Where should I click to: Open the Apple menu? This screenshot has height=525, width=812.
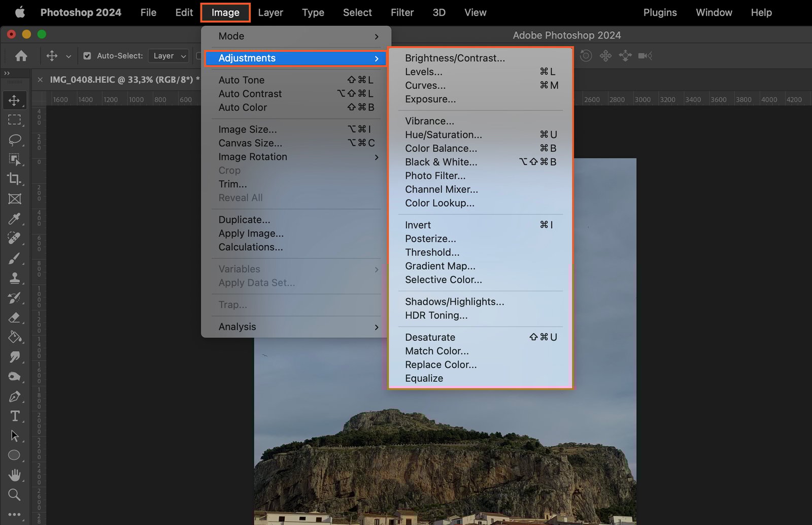point(20,12)
